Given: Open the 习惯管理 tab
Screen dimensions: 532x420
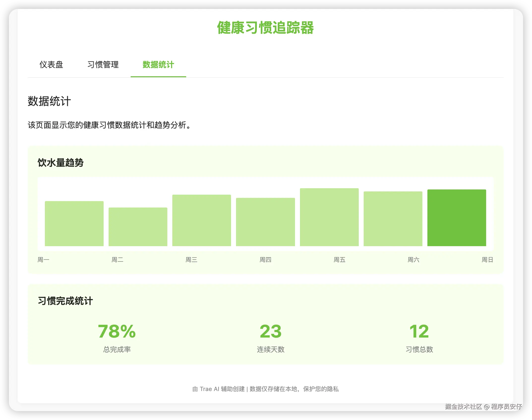Looking at the screenshot, I should [x=103, y=65].
